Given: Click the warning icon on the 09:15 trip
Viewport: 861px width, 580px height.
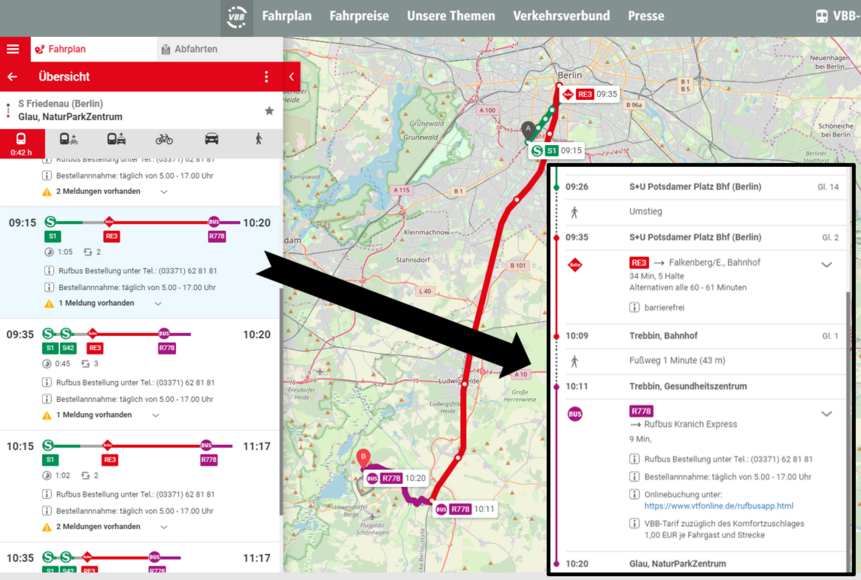Looking at the screenshot, I should (49, 304).
